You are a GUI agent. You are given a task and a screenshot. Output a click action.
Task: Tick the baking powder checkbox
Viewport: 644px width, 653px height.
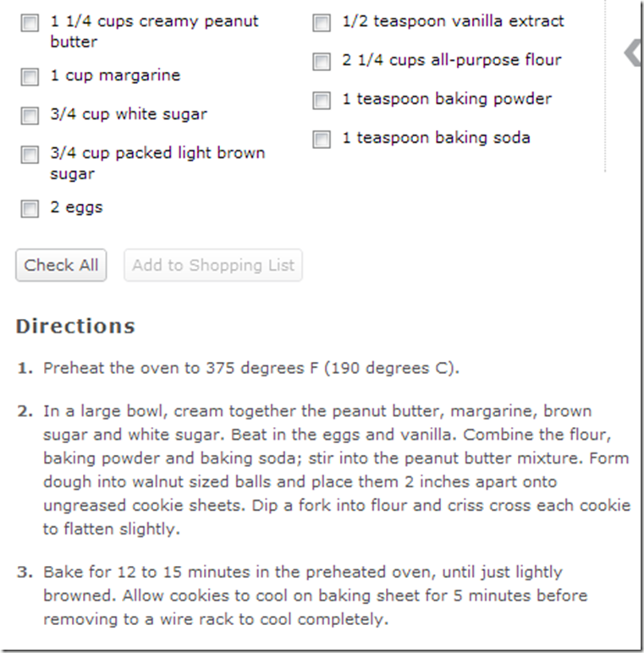tap(322, 101)
